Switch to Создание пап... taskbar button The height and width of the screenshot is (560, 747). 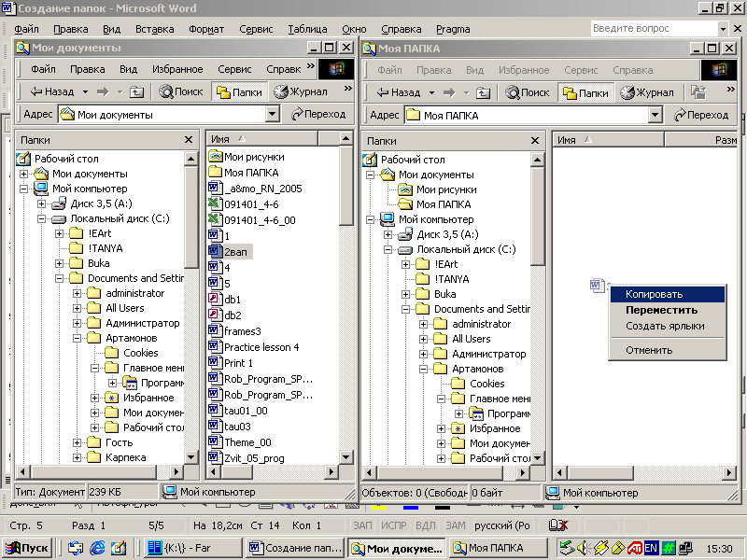(x=295, y=548)
